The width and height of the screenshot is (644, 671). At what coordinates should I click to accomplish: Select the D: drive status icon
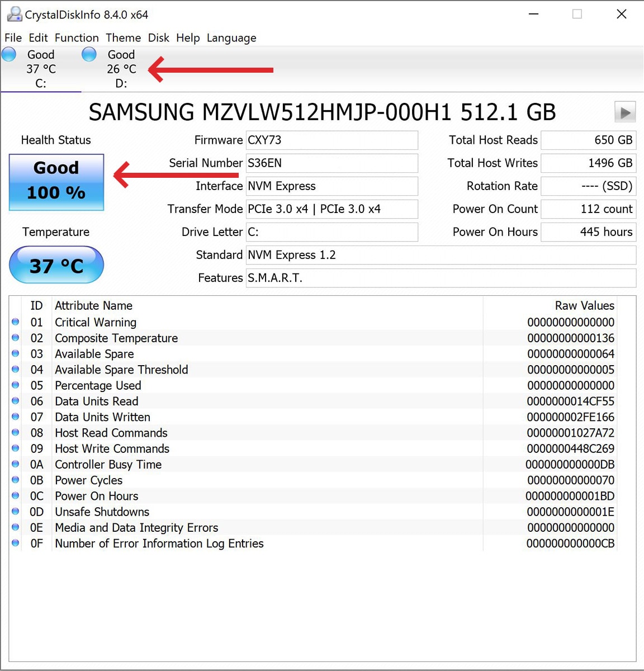click(x=89, y=54)
